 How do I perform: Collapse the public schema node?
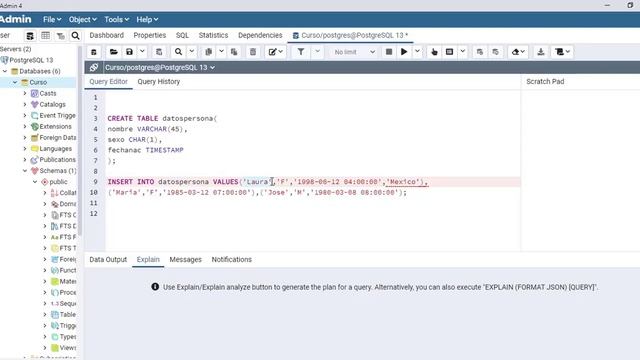tap(35, 182)
